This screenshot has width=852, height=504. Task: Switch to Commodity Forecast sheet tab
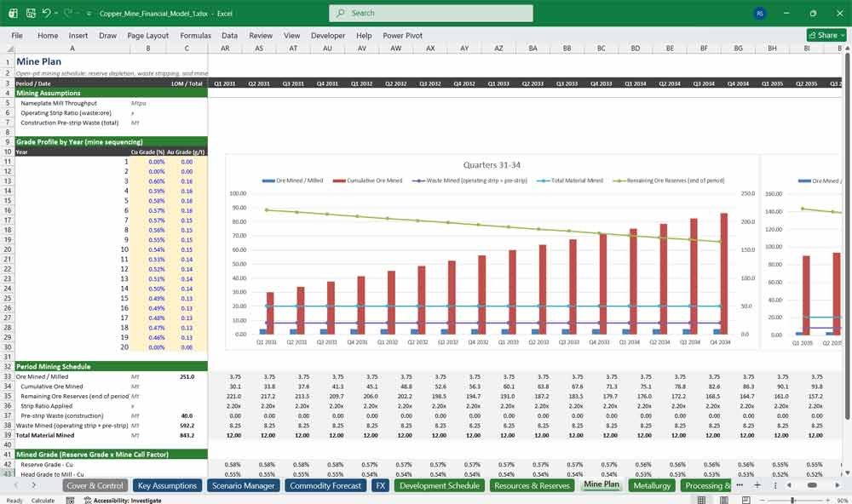tap(325, 485)
